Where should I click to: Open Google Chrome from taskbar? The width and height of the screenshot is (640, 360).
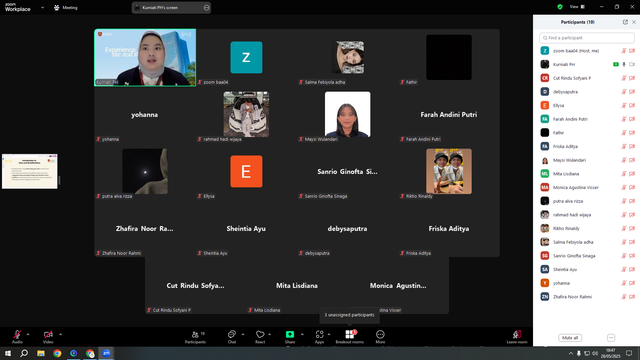point(57,353)
